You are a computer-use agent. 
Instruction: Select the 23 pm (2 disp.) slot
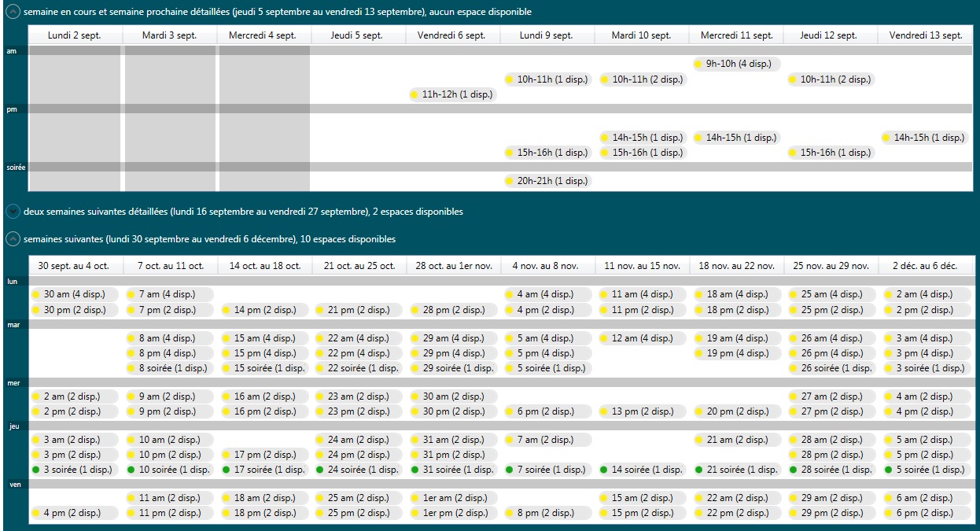pos(358,411)
